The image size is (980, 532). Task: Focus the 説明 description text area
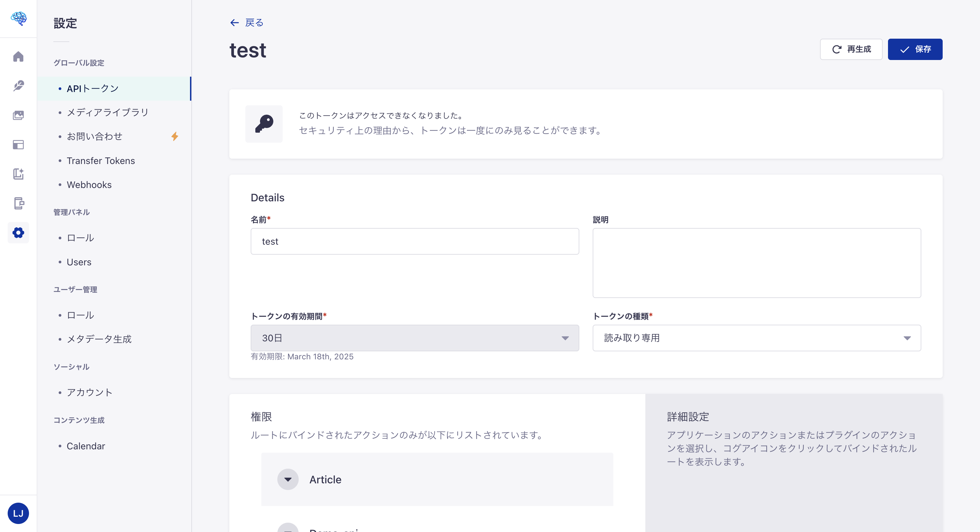coord(756,263)
